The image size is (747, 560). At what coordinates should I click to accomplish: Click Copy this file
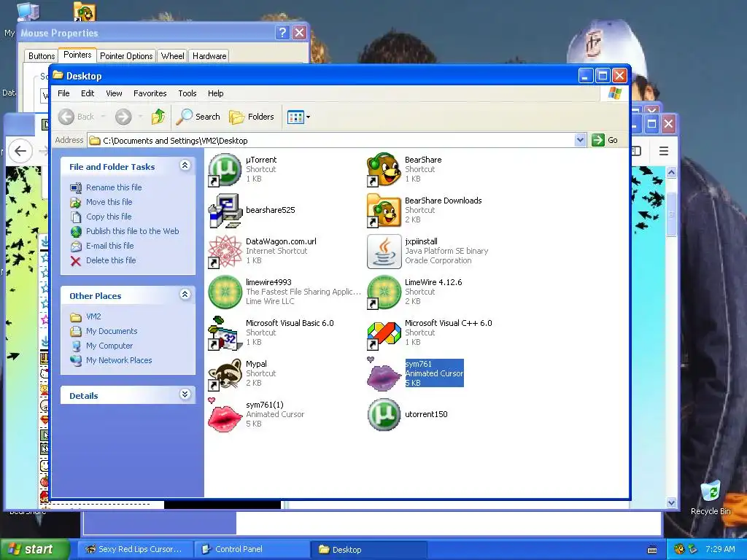tap(109, 217)
